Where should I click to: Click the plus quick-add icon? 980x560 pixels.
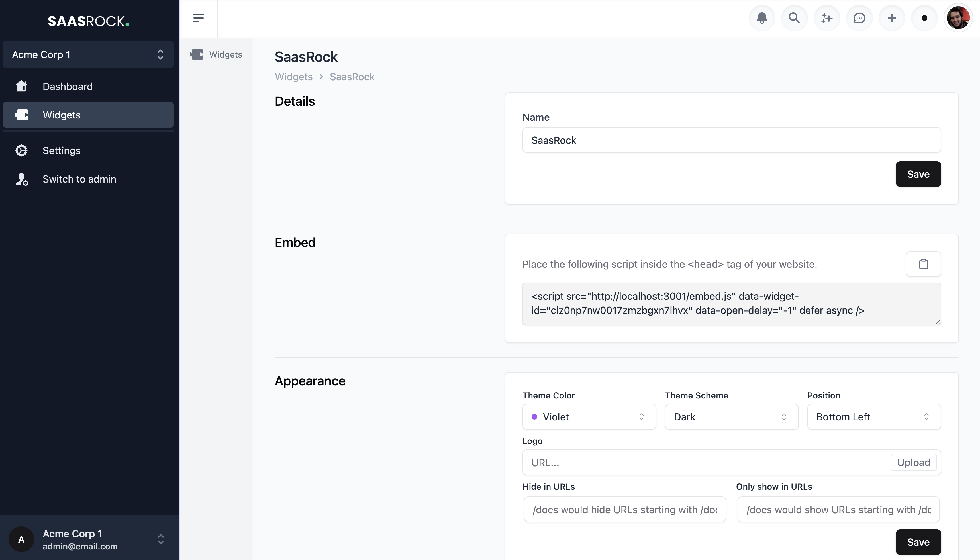click(892, 18)
